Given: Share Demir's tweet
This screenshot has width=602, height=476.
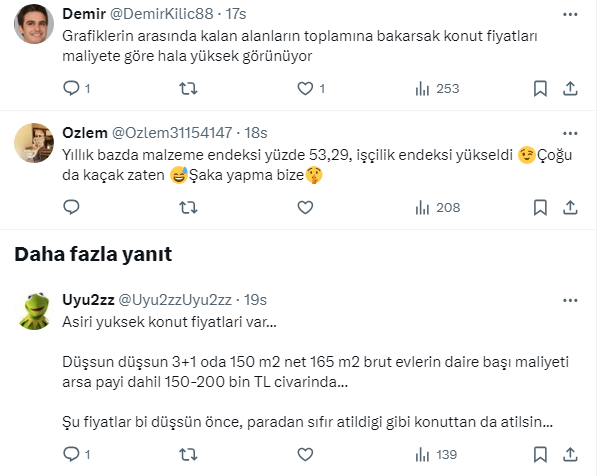Looking at the screenshot, I should click(x=569, y=88).
